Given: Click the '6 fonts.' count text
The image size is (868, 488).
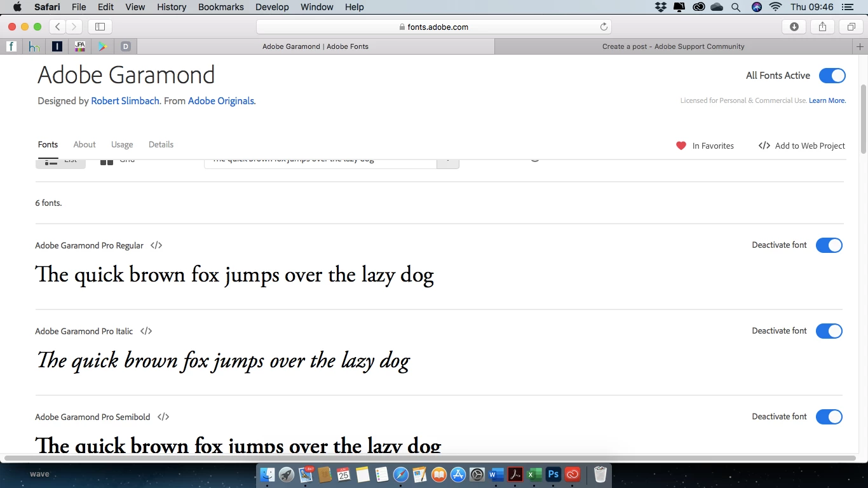Looking at the screenshot, I should (x=48, y=203).
